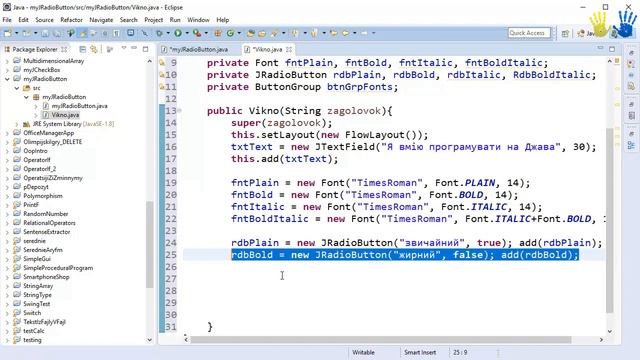Image resolution: width=640 pixels, height=360 pixels.
Task: Collapse the myJRadioButton project node
Action: [7, 79]
